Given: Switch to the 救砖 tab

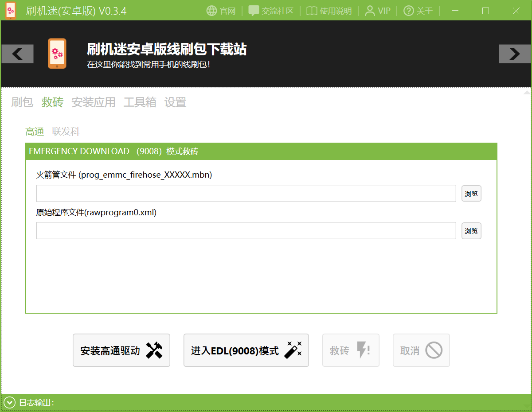Looking at the screenshot, I should coord(52,102).
